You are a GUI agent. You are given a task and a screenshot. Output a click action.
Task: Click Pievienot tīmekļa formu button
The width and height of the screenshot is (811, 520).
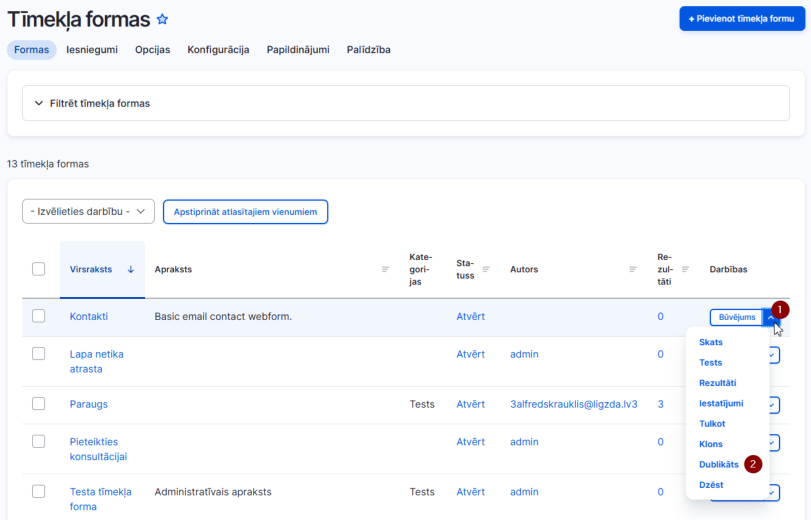click(x=742, y=19)
